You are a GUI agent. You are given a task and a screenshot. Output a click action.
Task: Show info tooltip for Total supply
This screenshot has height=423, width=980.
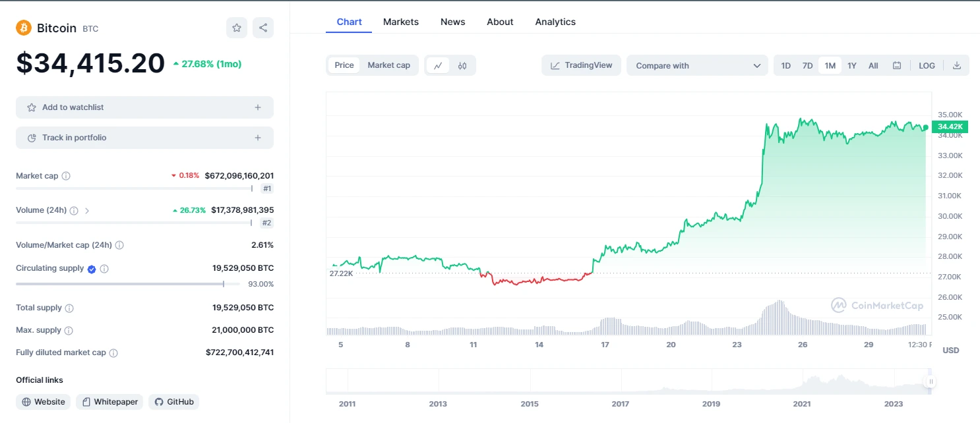click(x=69, y=308)
